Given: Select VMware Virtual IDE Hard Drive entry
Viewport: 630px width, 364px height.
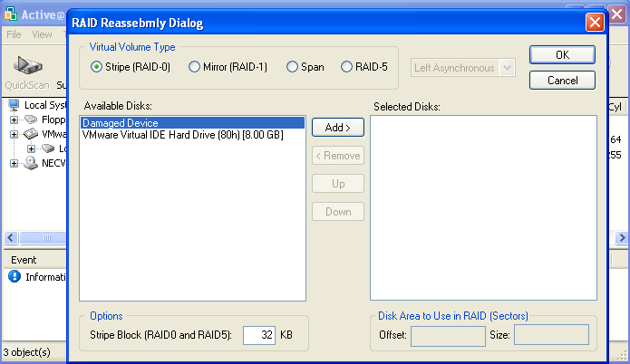Looking at the screenshot, I should click(192, 135).
